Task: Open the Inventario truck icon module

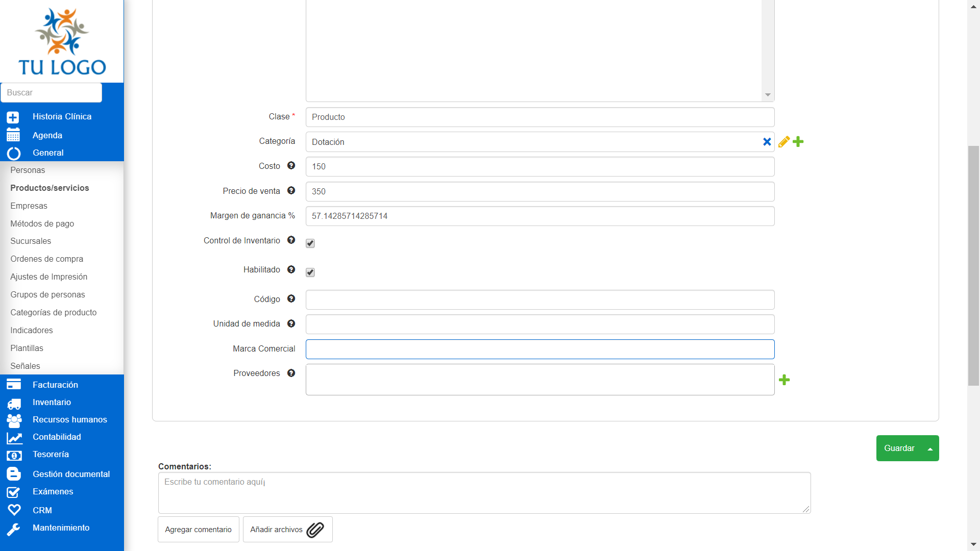Action: click(x=14, y=403)
